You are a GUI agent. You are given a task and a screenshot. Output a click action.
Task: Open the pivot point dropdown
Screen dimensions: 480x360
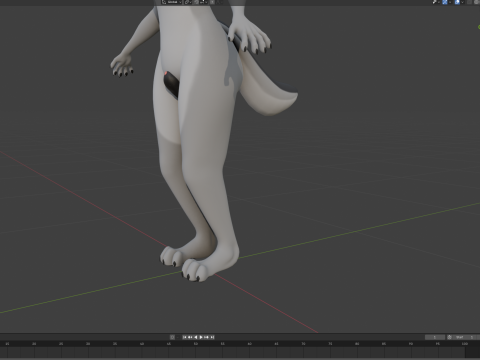[189, 2]
